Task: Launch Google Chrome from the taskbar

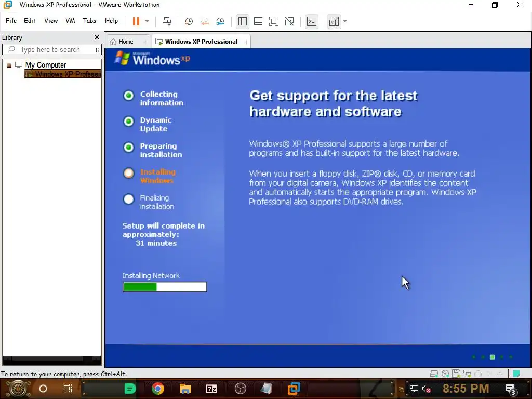Action: click(x=158, y=389)
